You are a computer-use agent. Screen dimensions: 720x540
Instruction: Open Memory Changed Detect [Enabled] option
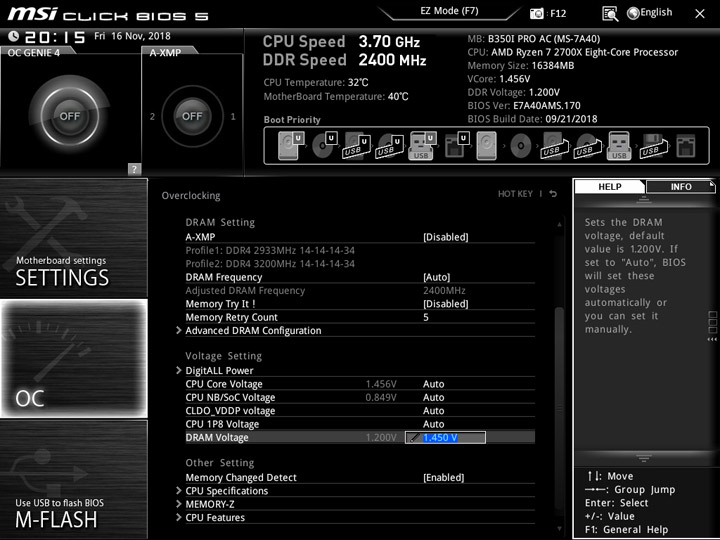[x=444, y=477]
